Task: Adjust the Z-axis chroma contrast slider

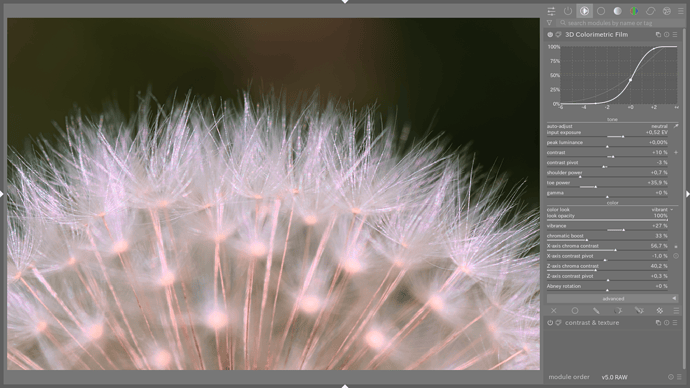Action: (x=607, y=267)
